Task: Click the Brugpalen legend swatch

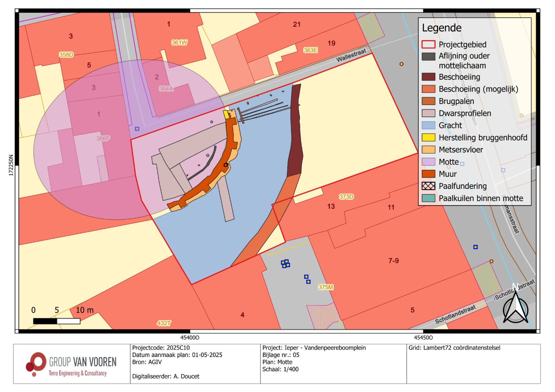Action: click(428, 101)
